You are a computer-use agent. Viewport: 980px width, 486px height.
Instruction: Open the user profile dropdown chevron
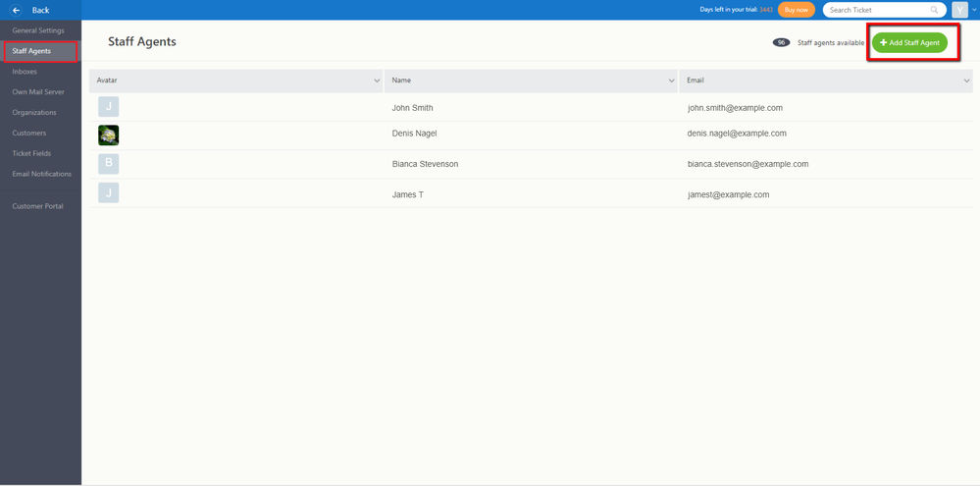[x=974, y=10]
